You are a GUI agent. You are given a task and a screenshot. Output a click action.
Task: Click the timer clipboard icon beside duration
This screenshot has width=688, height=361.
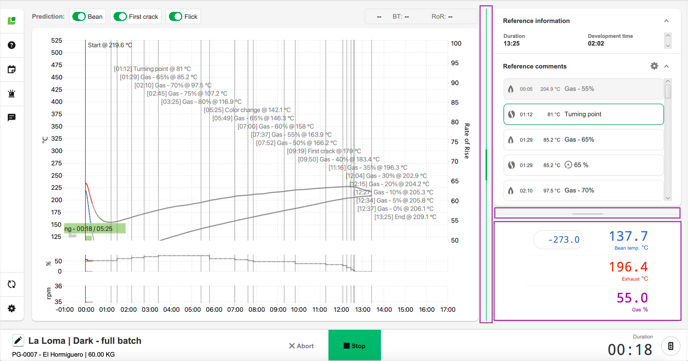pyautogui.click(x=670, y=346)
